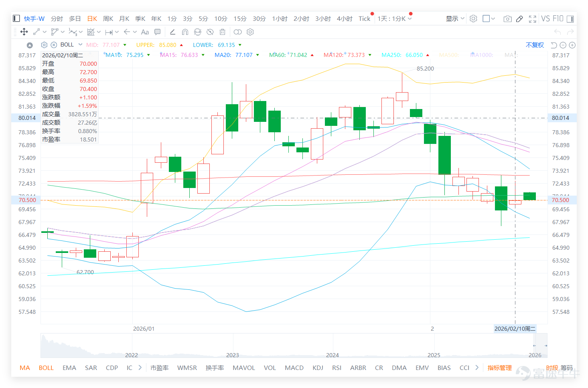Viewport: 588px width, 388px height.
Task: Select the 1小时 period tab
Action: tap(280, 19)
